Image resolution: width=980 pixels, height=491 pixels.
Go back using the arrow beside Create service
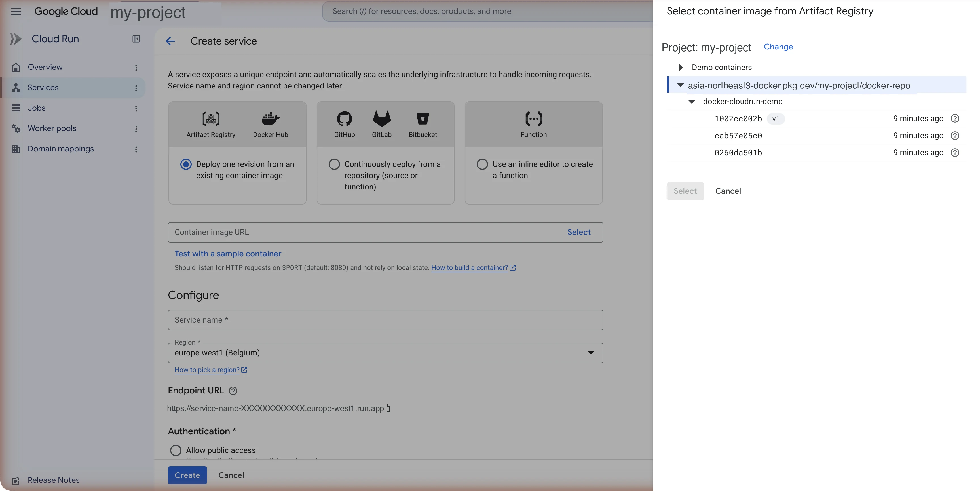point(170,41)
